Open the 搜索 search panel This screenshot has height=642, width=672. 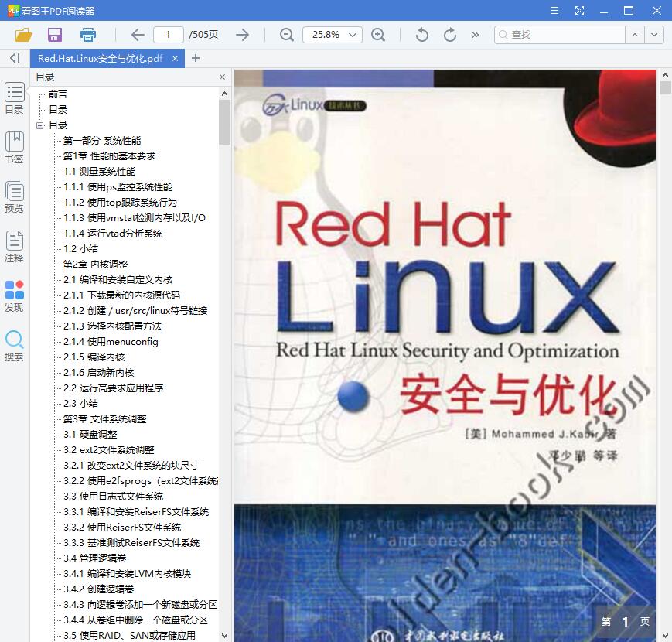coord(14,346)
